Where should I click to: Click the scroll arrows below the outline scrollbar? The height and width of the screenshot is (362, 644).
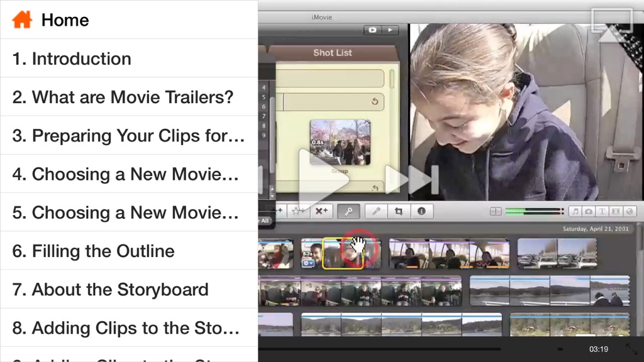pos(272,192)
